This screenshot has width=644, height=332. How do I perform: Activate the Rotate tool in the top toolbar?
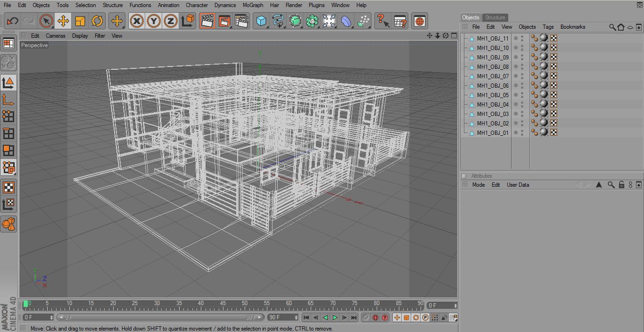pyautogui.click(x=97, y=21)
